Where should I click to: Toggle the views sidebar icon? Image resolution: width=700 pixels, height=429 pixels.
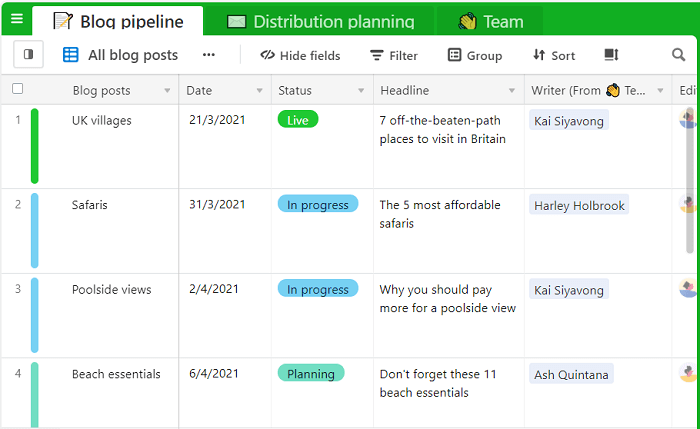coord(27,55)
